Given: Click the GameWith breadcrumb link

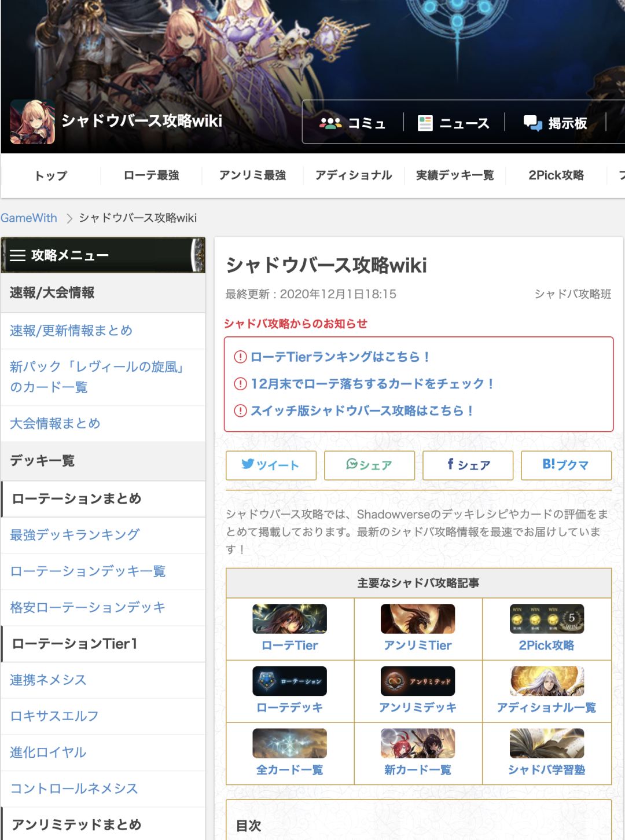Looking at the screenshot, I should tap(29, 218).
